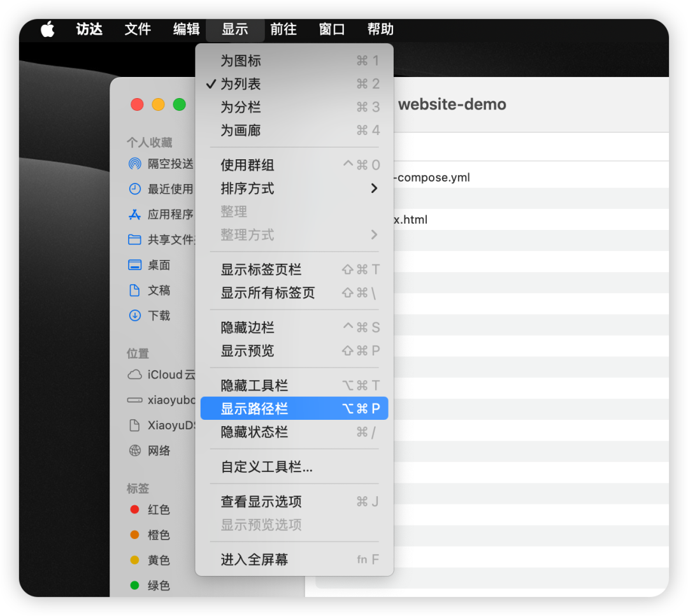Expand the 排序方式 submenu
688x616 pixels.
294,188
